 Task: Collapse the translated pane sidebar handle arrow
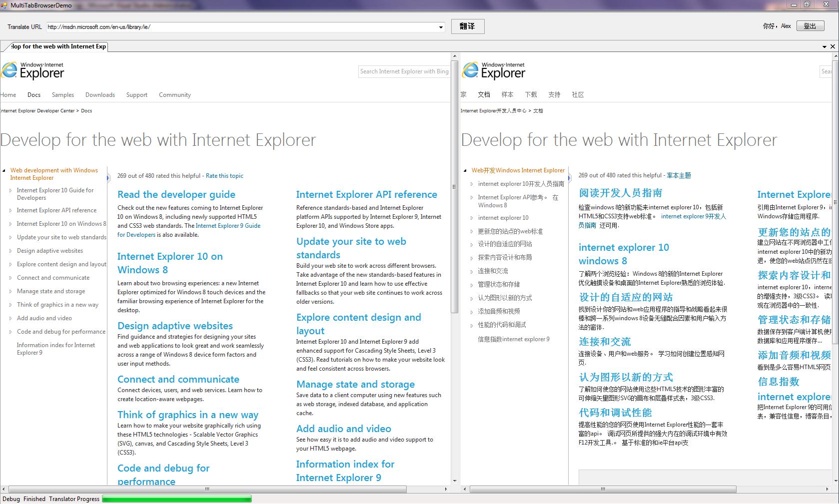coord(569,178)
